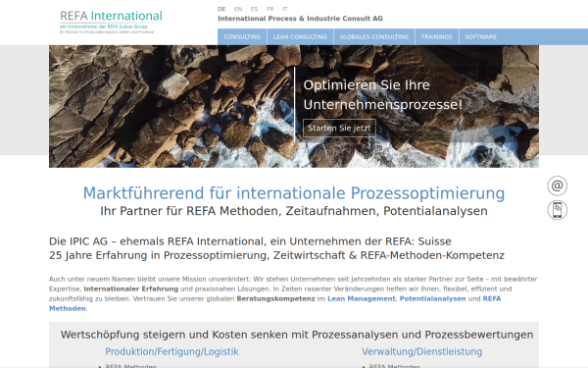The image size is (588, 368).
Task: Switch language to ES
Action: tap(254, 9)
